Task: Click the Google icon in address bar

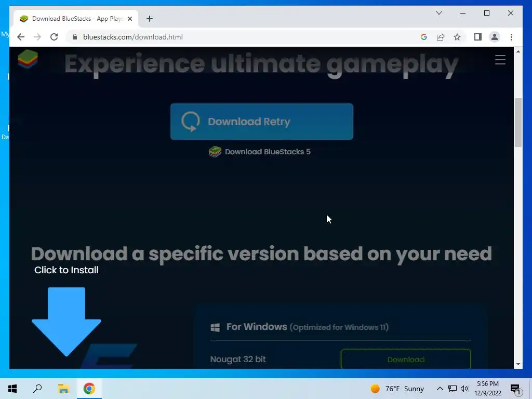Action: pyautogui.click(x=424, y=37)
